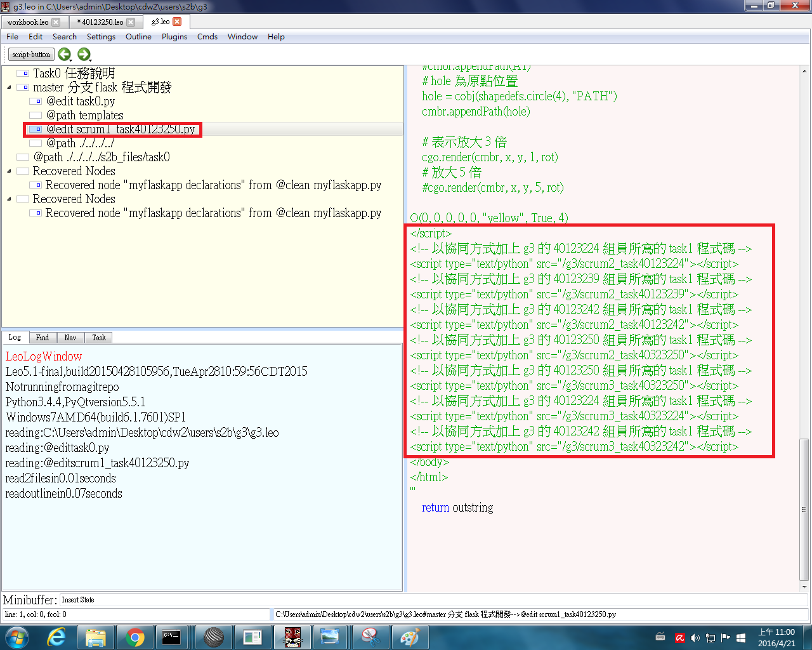Click the taskbar clock showing 上午 11:00
812x650 pixels.
click(x=776, y=637)
